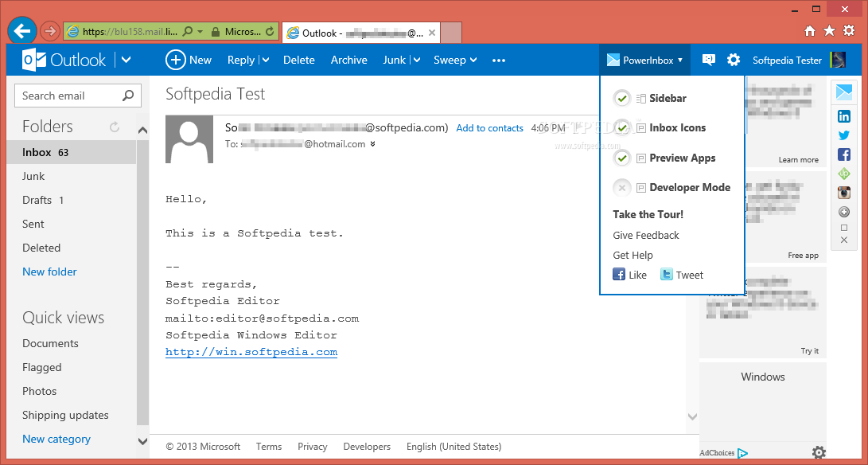Click the sender avatar picture
Viewport: 868px width, 465px height.
pos(189,139)
